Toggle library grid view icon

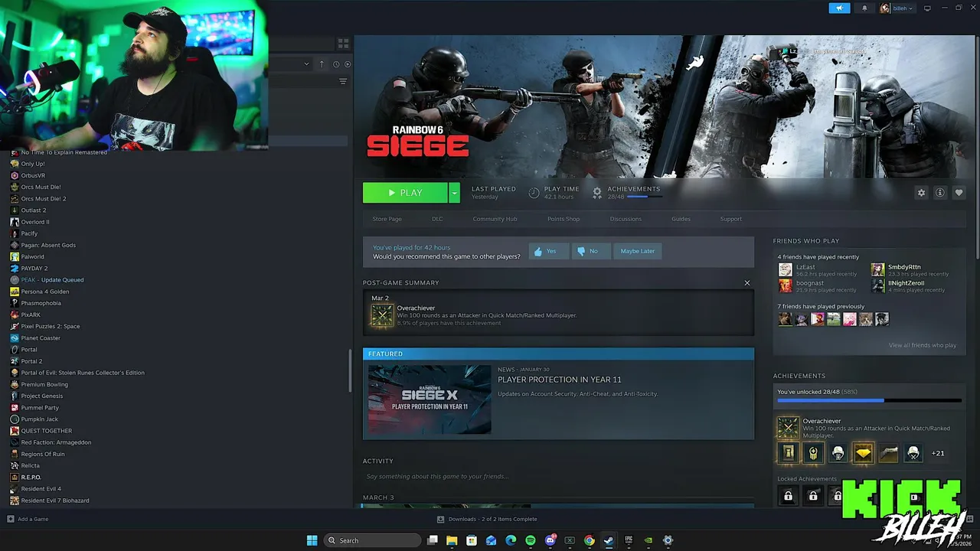343,44
